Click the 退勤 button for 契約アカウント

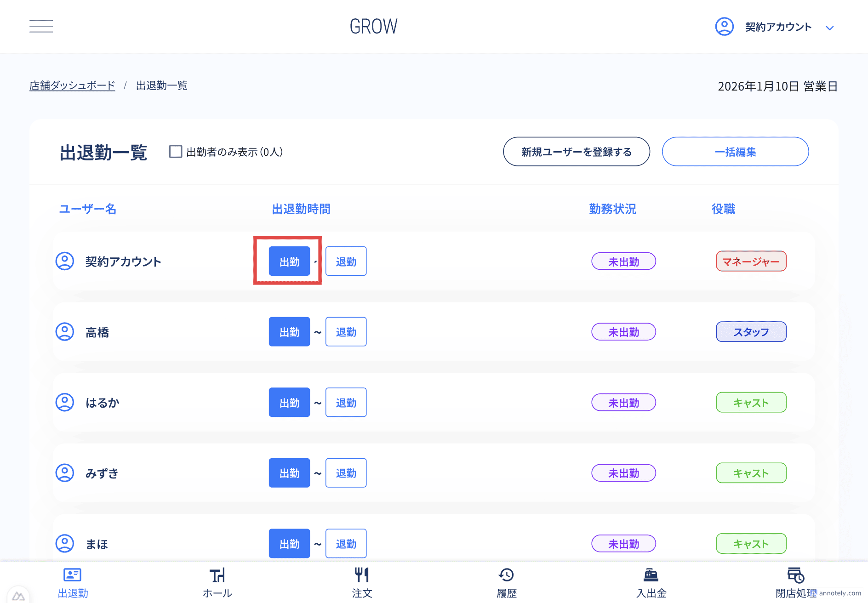point(346,261)
